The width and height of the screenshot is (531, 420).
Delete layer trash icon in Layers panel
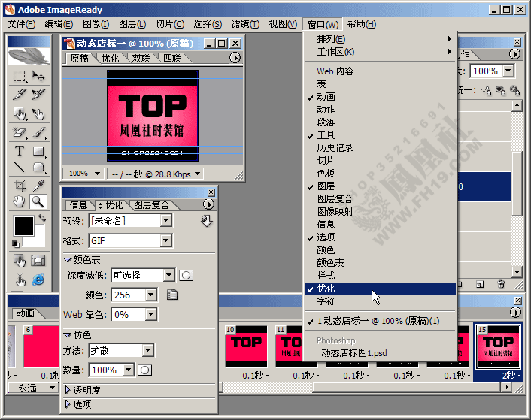click(x=501, y=285)
